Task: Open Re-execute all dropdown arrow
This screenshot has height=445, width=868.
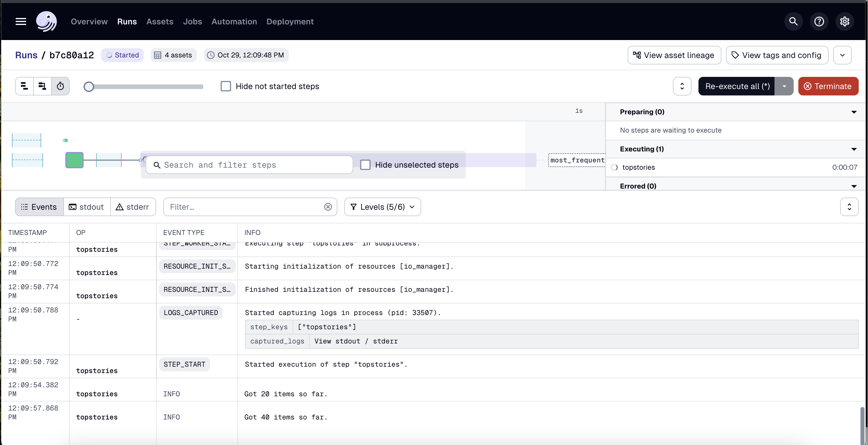Action: point(784,86)
